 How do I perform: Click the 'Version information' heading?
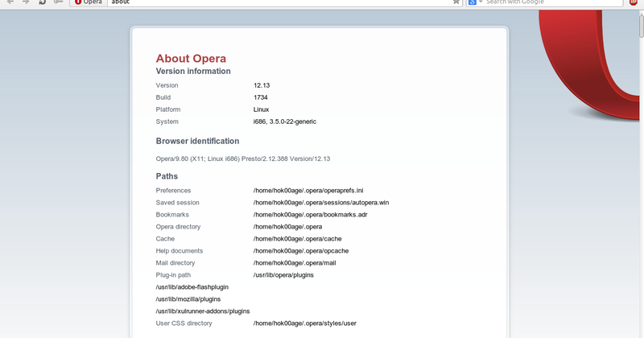[193, 71]
